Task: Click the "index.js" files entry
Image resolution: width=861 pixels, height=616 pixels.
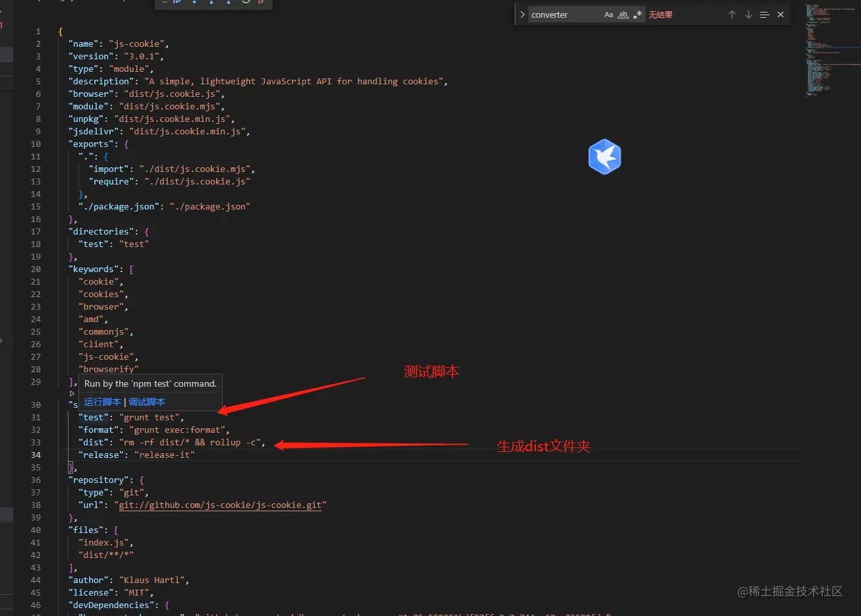Action: [103, 543]
